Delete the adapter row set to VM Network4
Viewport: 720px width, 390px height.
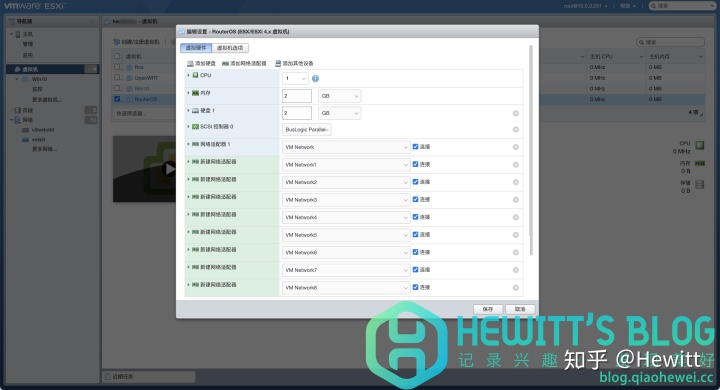[516, 217]
